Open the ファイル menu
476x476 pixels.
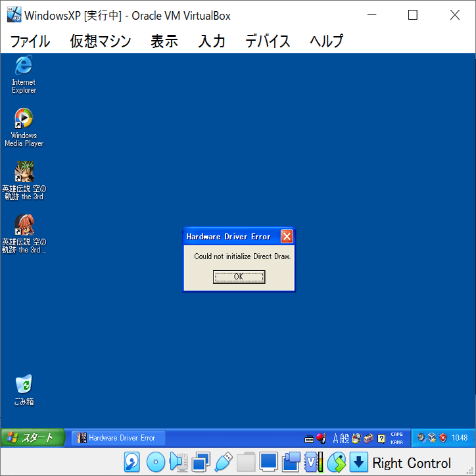(30, 41)
